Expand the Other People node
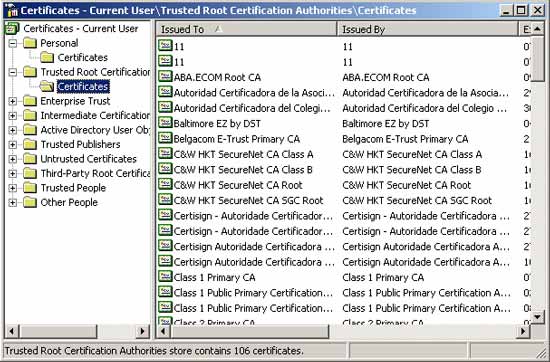The width and height of the screenshot is (550, 362). coord(13,202)
